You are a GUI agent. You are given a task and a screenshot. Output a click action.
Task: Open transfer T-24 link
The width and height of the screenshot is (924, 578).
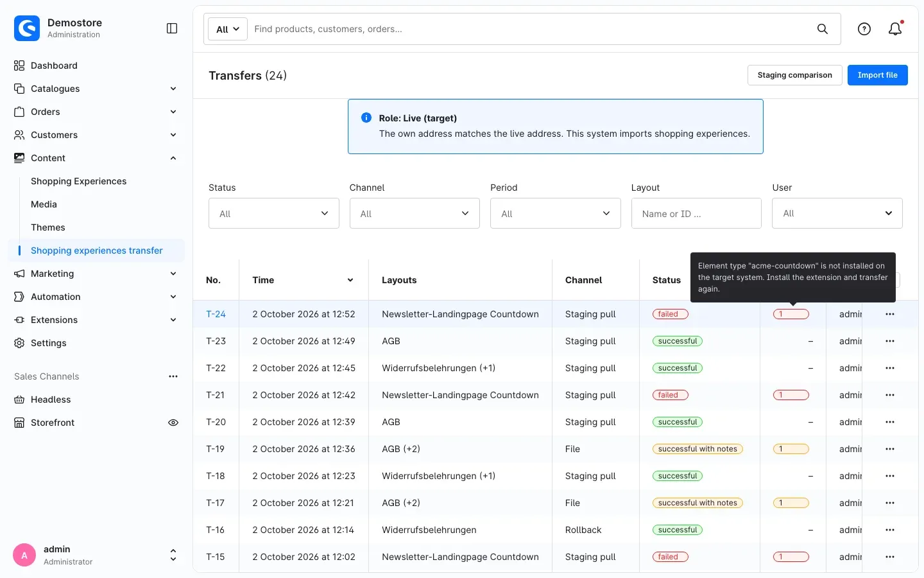click(216, 314)
